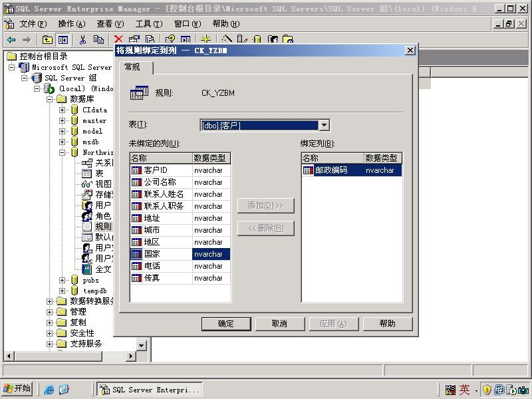Click the Help question-mark toolbar icon
Screen dimensions: 532x399
pyautogui.click(x=170, y=39)
